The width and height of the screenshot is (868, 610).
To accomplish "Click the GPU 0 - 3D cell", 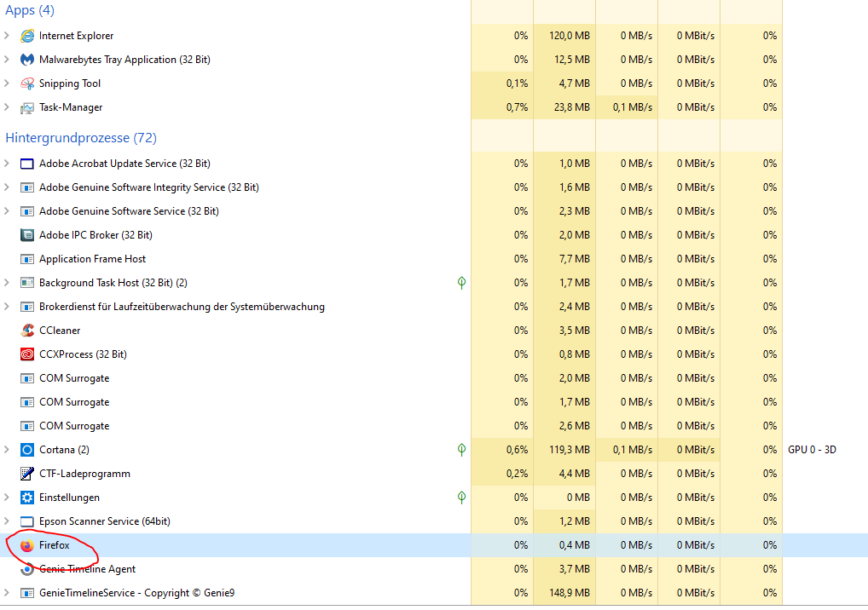I will [812, 450].
